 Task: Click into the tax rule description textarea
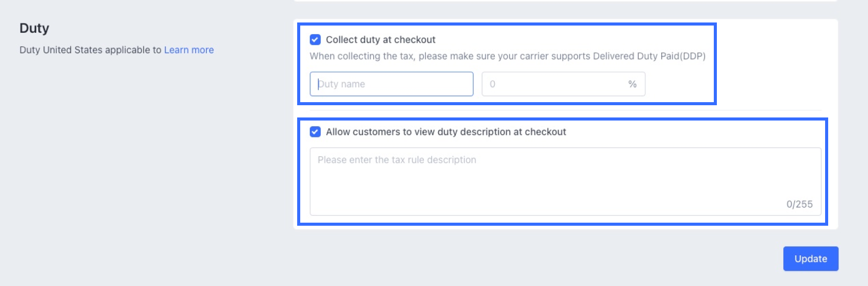tap(565, 181)
